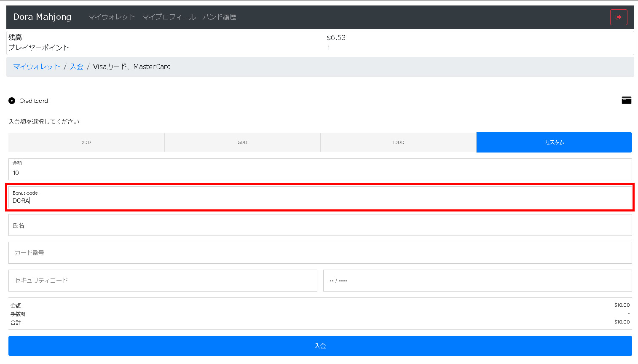Follow the 入金 breadcrumb link
The image size is (638, 364).
pos(77,67)
